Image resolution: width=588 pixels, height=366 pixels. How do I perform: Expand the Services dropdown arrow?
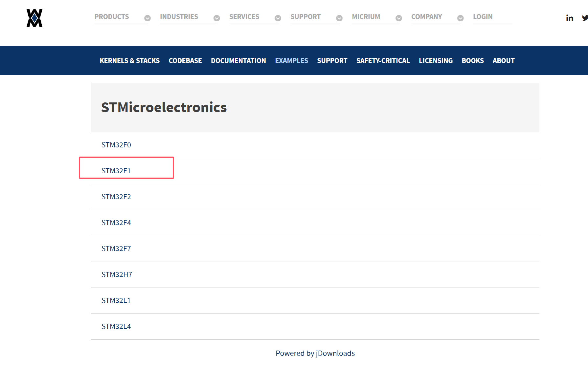tap(278, 18)
